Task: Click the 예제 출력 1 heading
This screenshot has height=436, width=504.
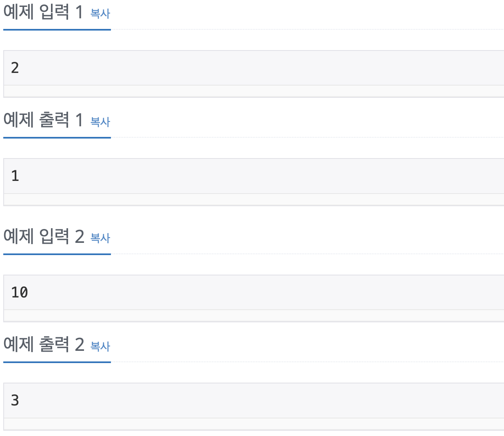Action: point(43,120)
